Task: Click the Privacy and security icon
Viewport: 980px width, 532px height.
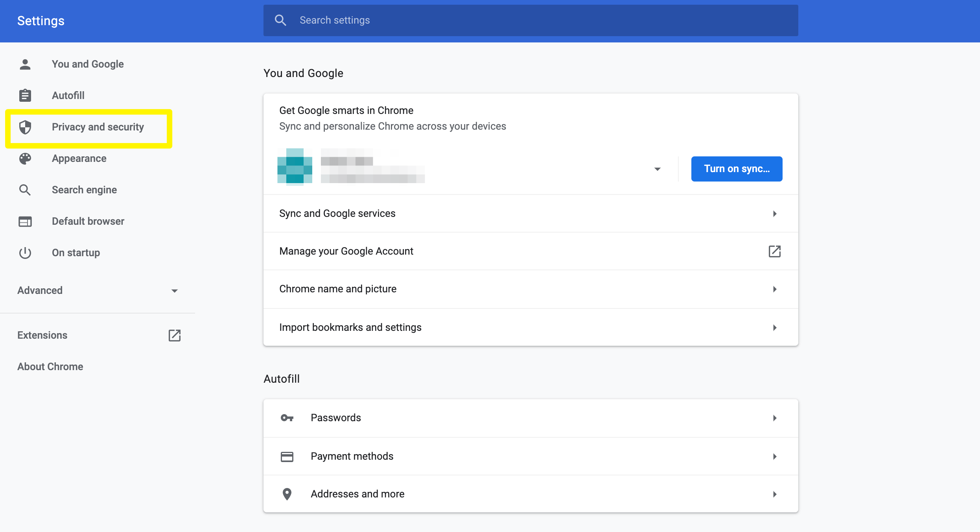Action: pyautogui.click(x=24, y=127)
